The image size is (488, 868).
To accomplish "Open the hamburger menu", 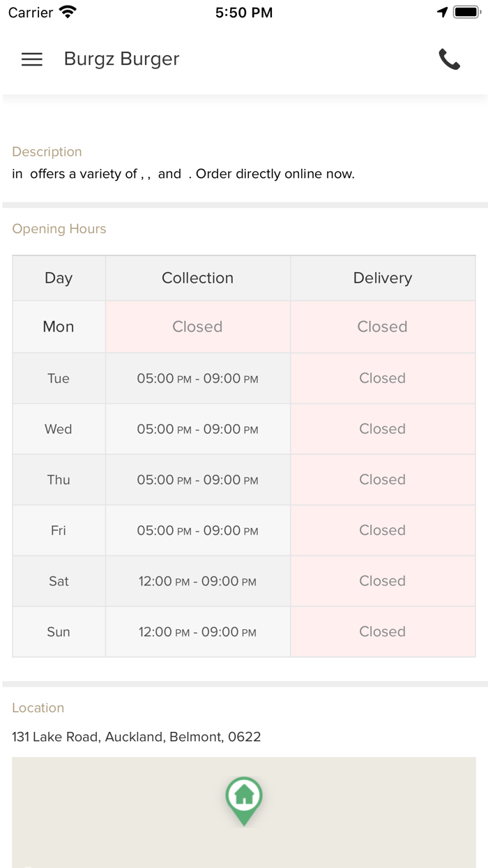I will coord(32,59).
